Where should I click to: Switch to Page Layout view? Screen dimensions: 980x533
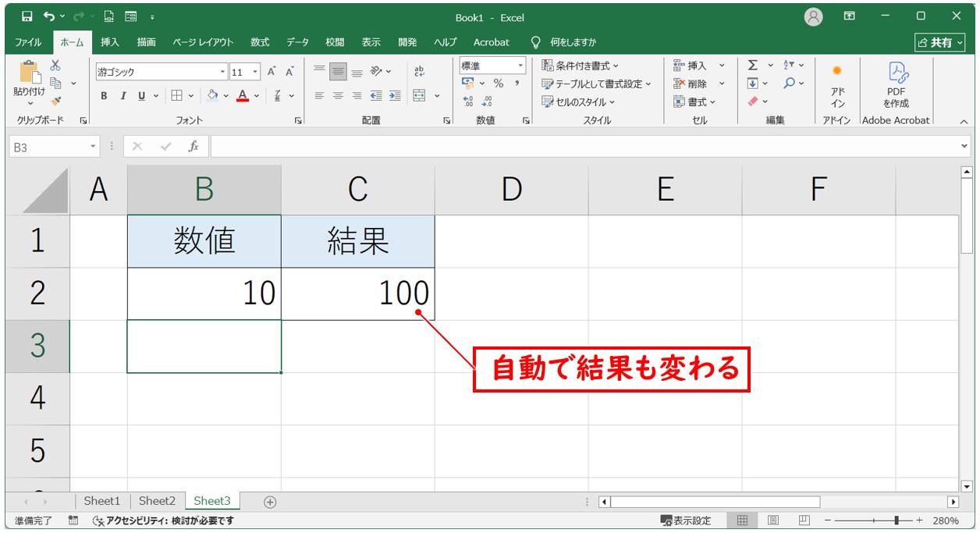point(773,521)
